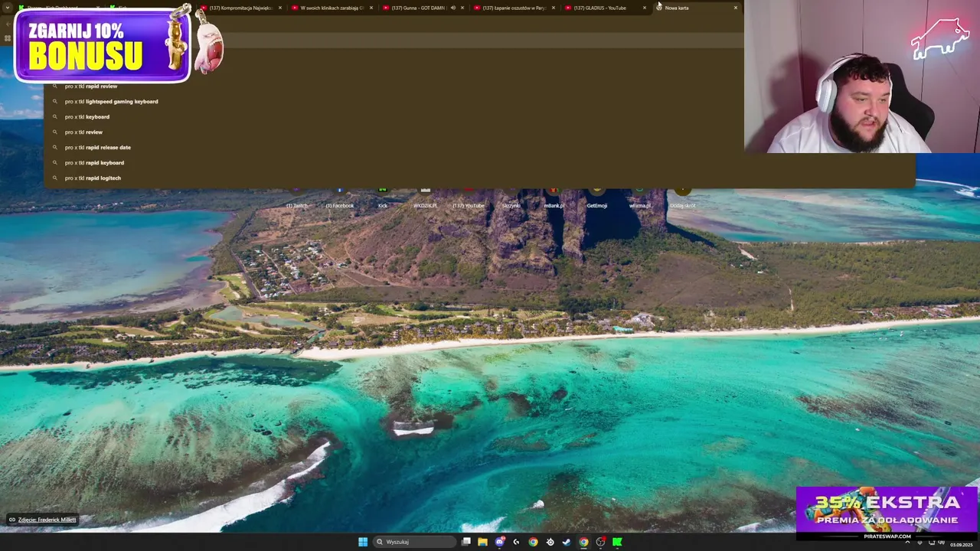The height and width of the screenshot is (551, 980).
Task: Click 'Dodaj skrót' to add shortcut
Action: (683, 198)
